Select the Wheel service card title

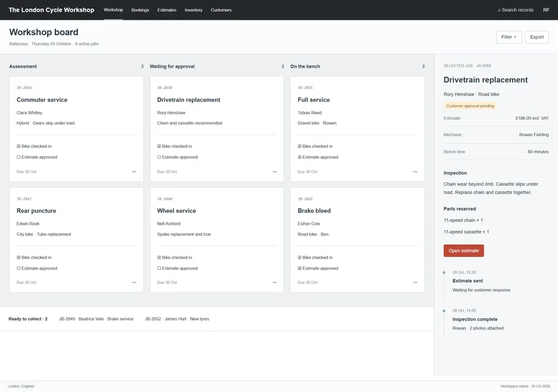pos(177,211)
